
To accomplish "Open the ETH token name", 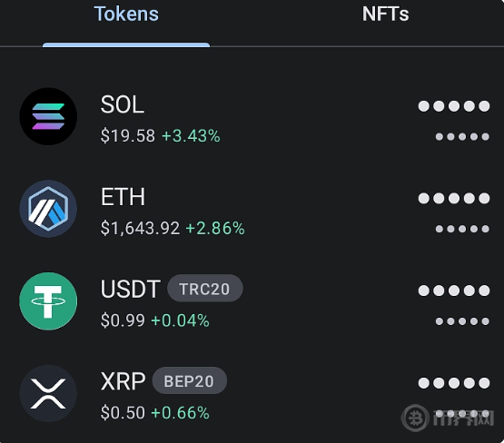I will tap(123, 197).
